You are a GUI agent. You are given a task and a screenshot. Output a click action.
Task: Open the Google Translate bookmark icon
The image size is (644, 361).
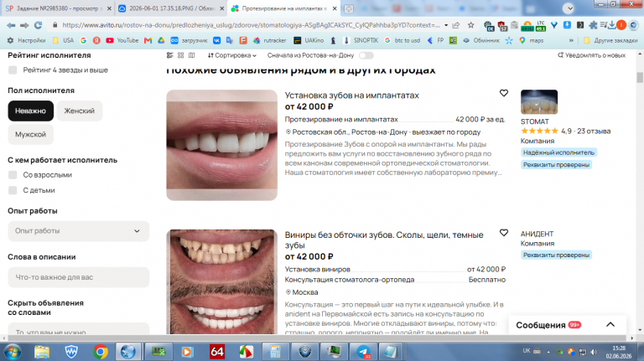[230, 40]
